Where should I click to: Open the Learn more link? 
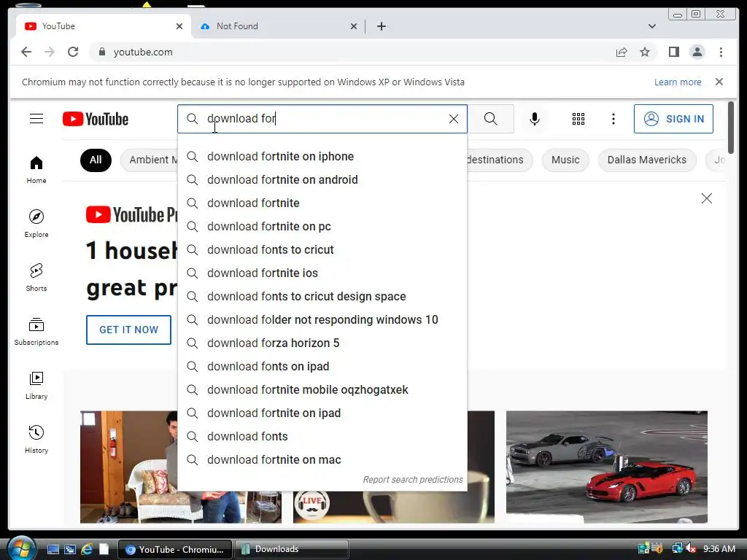point(678,82)
